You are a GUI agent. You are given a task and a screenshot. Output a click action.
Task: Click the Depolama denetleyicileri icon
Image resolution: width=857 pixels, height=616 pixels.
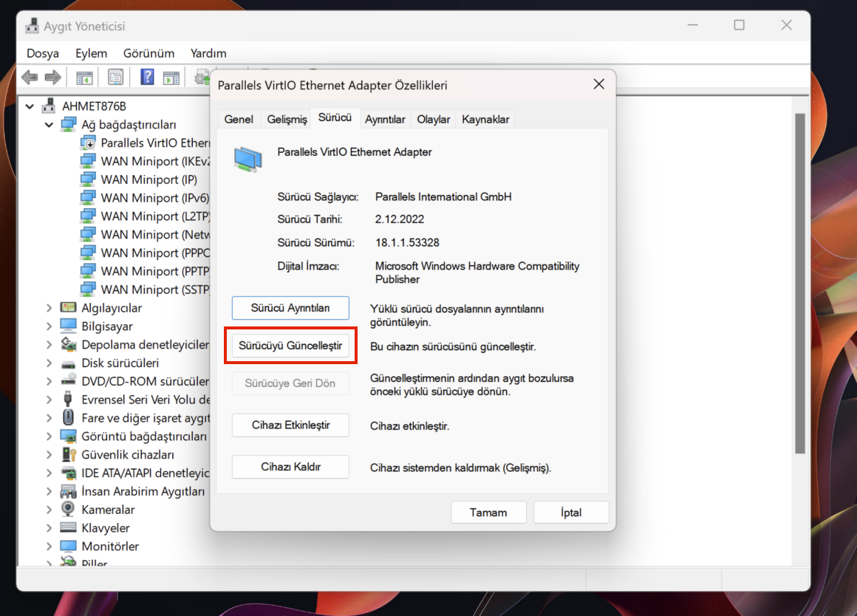(68, 344)
